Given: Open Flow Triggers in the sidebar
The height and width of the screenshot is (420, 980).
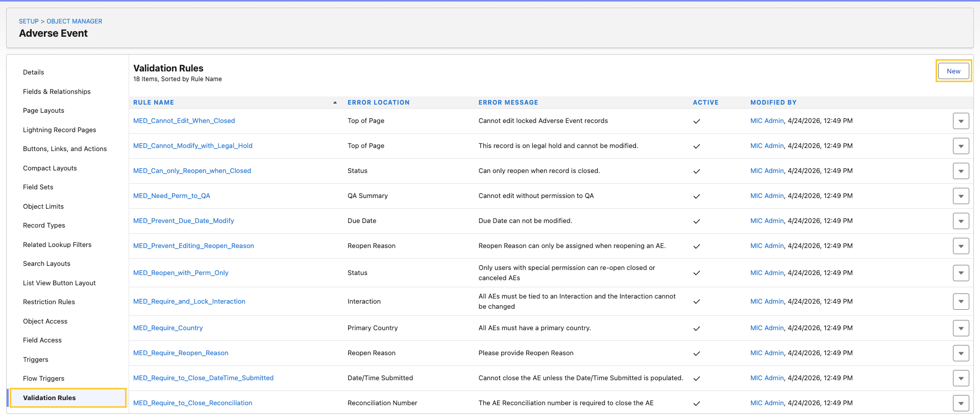Looking at the screenshot, I should pyautogui.click(x=43, y=379).
